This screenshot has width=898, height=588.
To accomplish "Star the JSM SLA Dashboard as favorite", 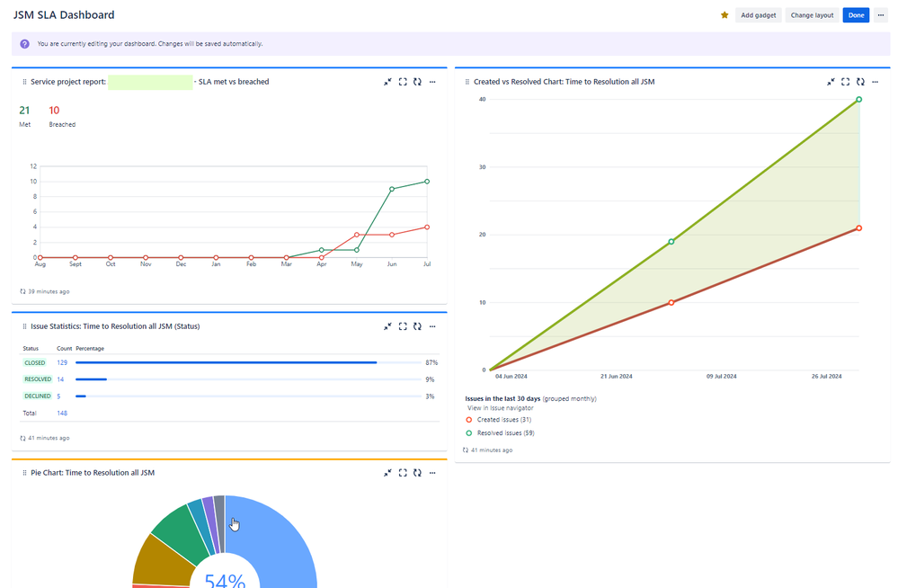I will (x=725, y=14).
